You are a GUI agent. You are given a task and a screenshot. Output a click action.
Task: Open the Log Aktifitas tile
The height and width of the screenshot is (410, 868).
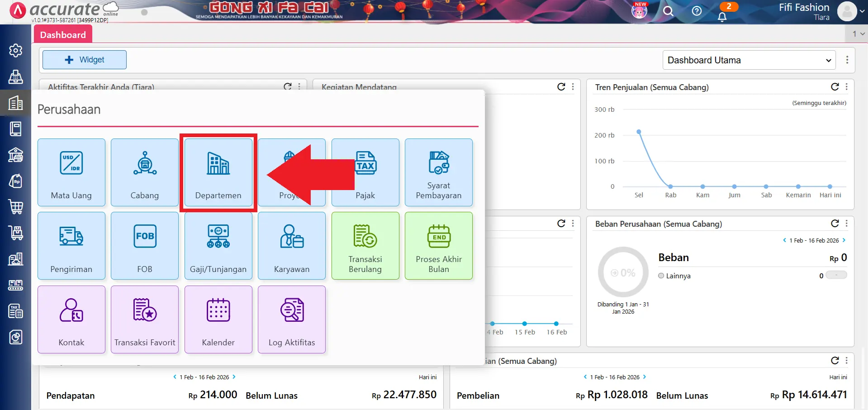pos(292,319)
